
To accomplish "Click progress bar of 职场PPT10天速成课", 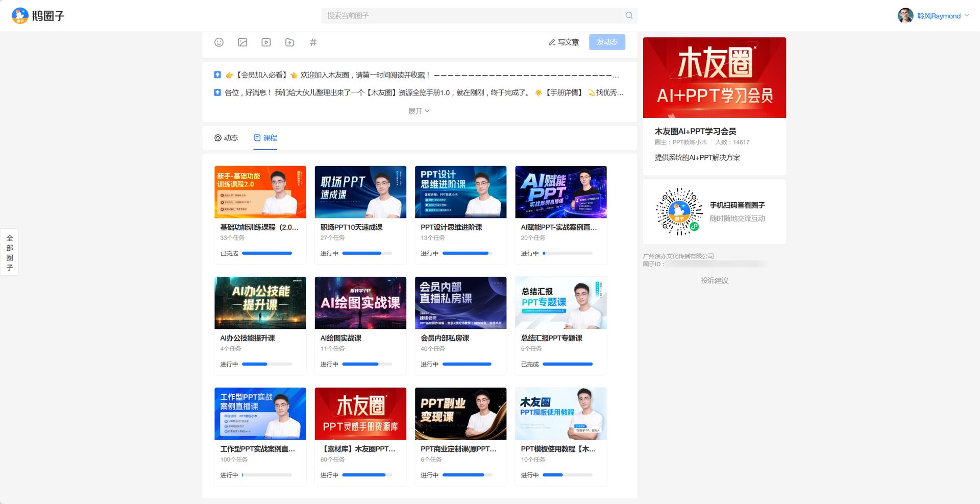I will tap(367, 253).
